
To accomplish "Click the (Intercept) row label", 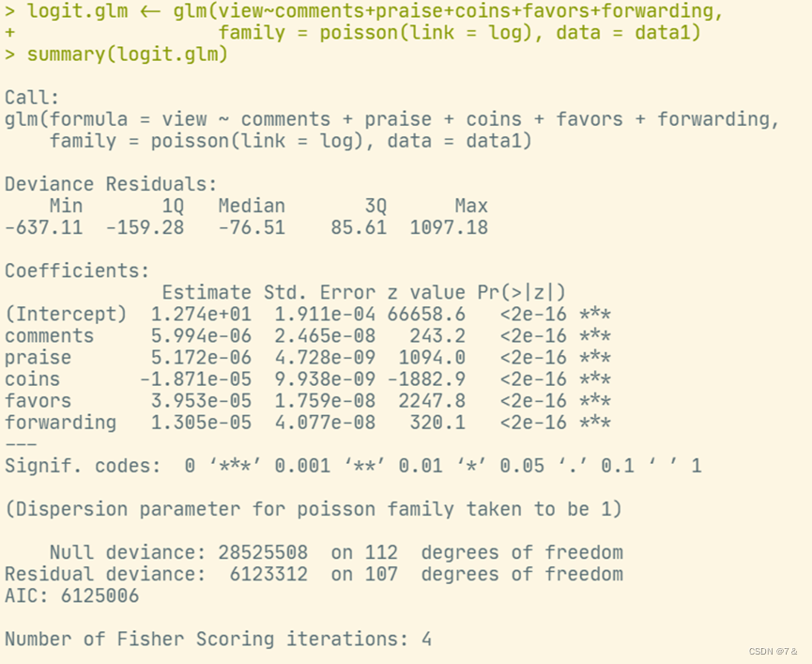I will 65,314.
